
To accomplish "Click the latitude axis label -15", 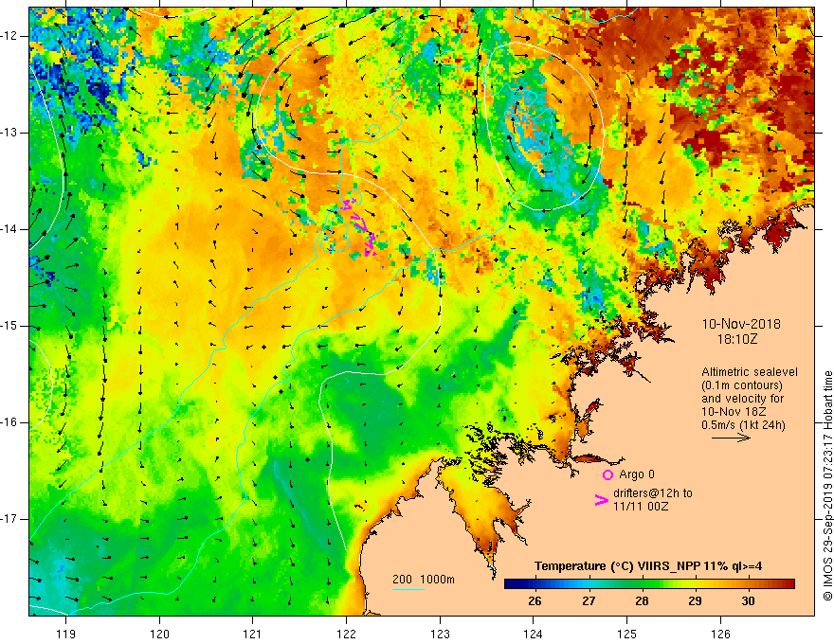I will [10, 326].
